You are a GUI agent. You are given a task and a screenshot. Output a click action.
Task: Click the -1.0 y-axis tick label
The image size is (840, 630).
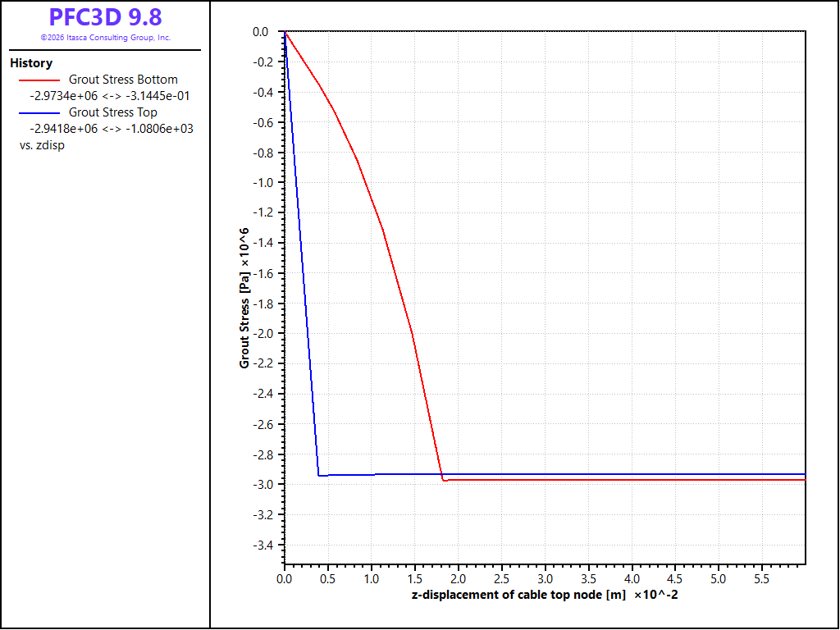pos(260,183)
